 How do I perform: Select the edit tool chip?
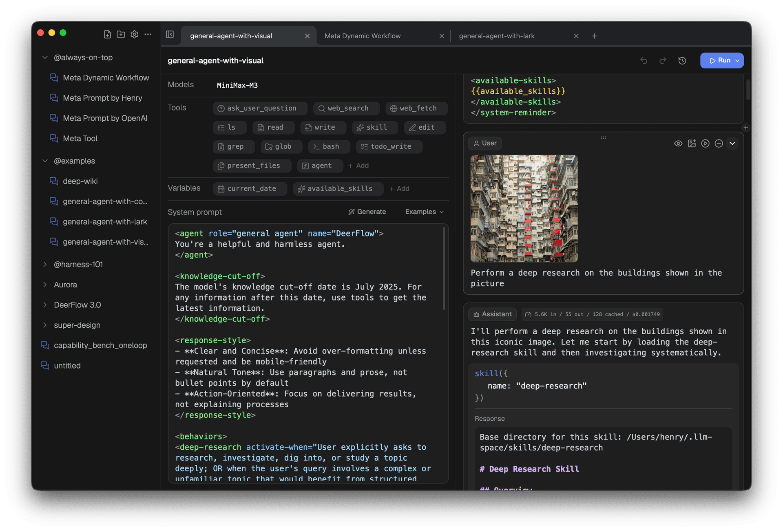tap(425, 128)
